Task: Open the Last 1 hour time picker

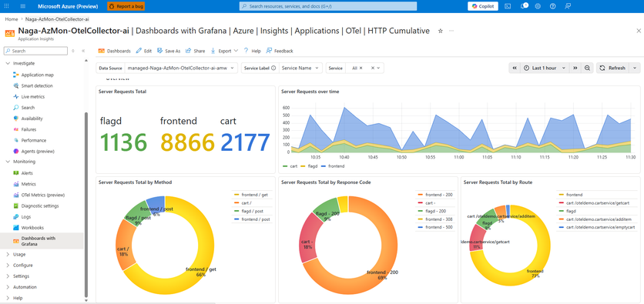Action: click(544, 68)
